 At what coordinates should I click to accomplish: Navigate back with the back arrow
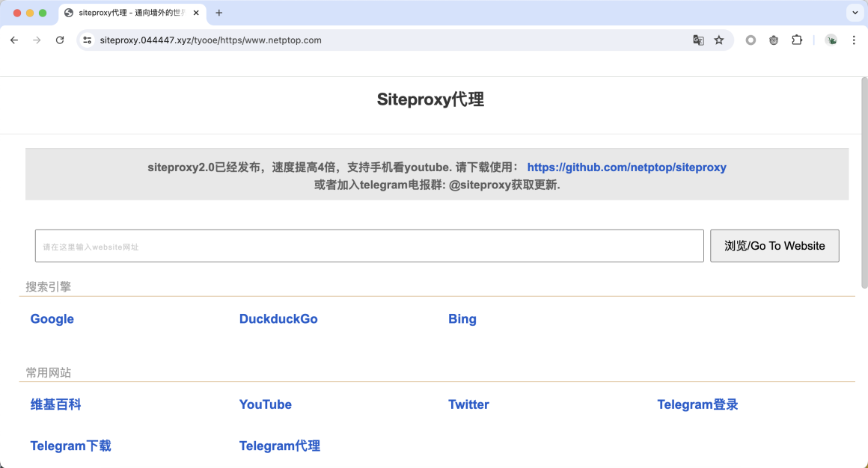(x=13, y=40)
